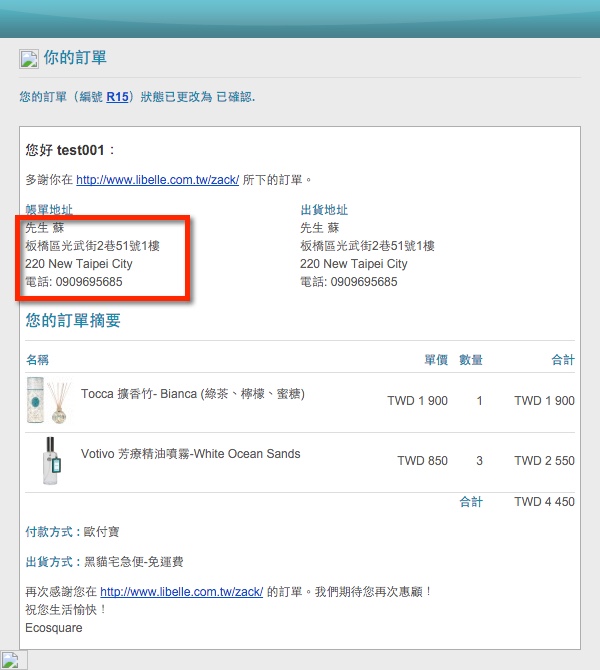The height and width of the screenshot is (670, 600).
Task: Click the order total TWD 4 450
Action: pos(544,502)
